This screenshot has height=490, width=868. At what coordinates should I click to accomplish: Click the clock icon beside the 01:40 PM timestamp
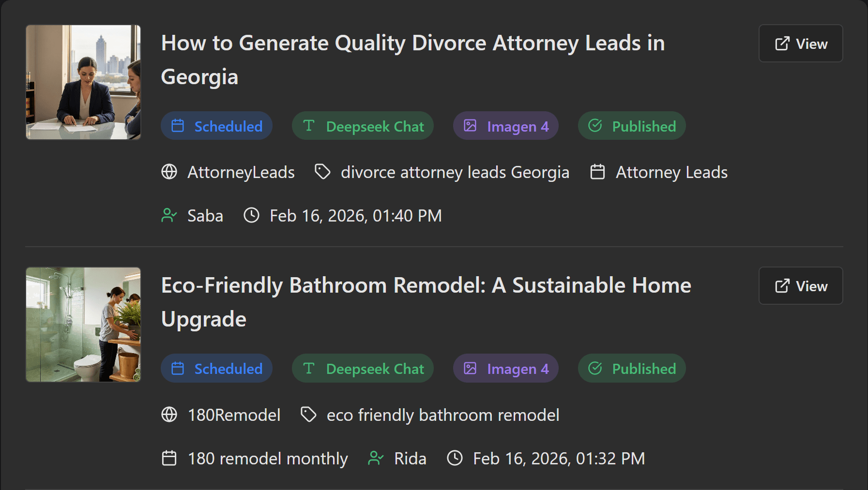pos(251,216)
